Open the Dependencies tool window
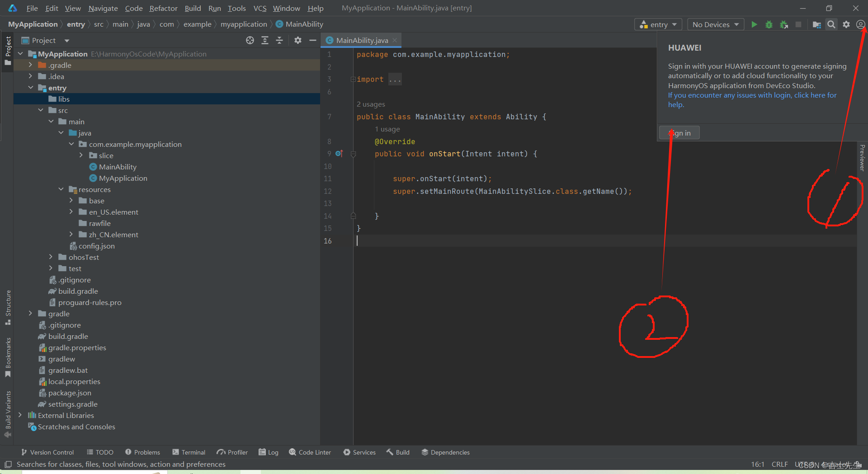The image size is (868, 474). [x=446, y=452]
